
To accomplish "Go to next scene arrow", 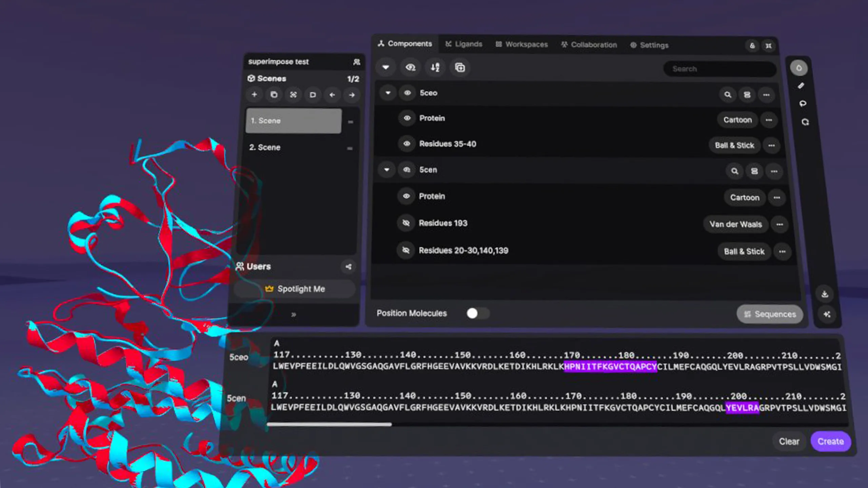I will pyautogui.click(x=352, y=95).
